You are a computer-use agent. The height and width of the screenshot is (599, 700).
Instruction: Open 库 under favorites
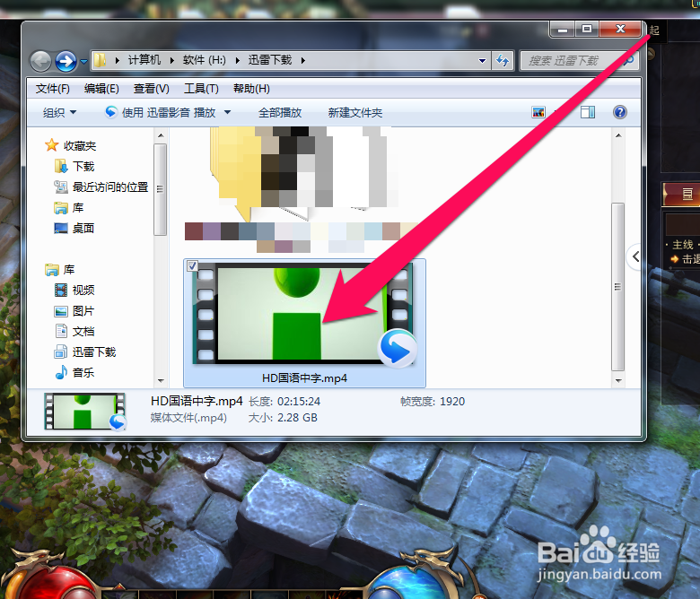pos(69,208)
